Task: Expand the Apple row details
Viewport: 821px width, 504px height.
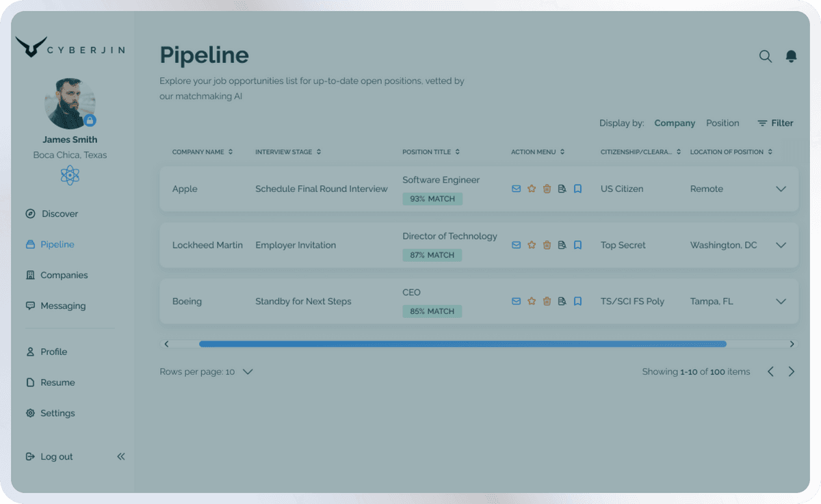Action: (x=781, y=189)
